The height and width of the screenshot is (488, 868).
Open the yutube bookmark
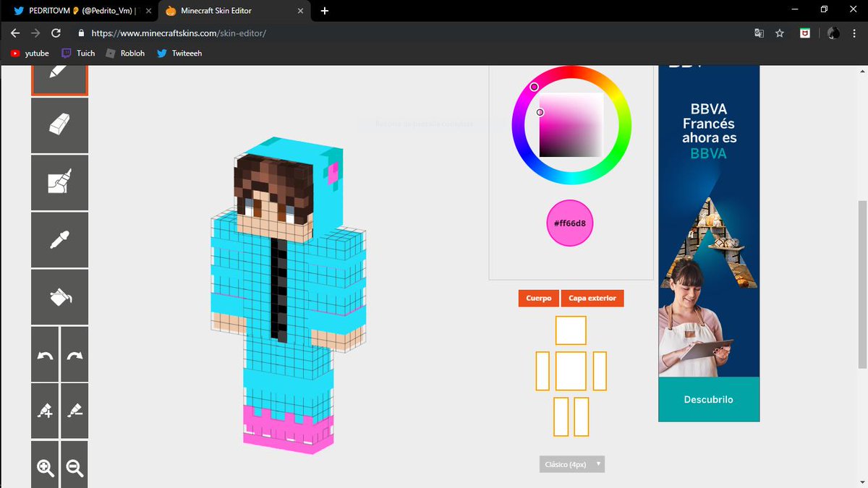click(30, 53)
